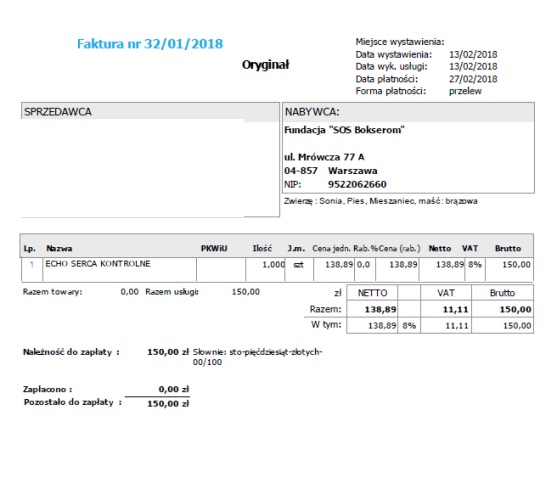
Task: Click the Brutto column header in items table
Action: pyautogui.click(x=508, y=248)
